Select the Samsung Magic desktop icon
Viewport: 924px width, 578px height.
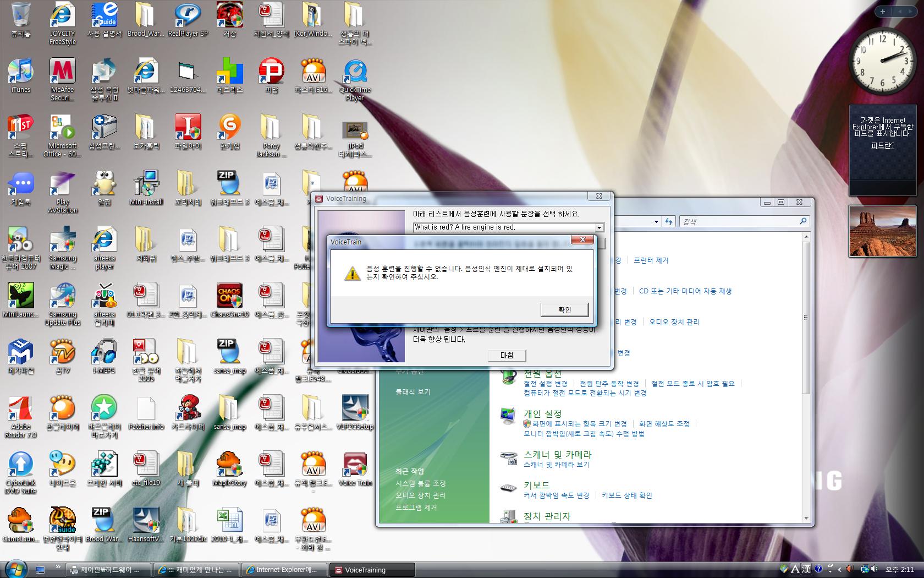pyautogui.click(x=63, y=248)
